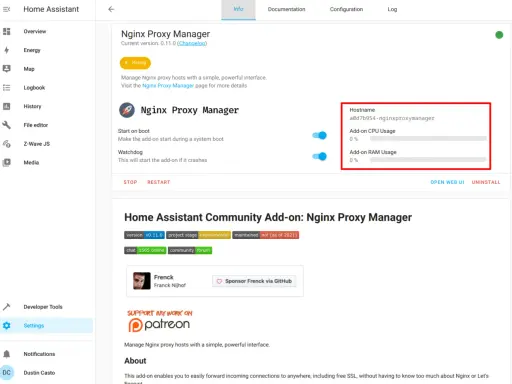Collapse the sidebar using the hamburger menu icon
Screen dimensions: 512x384
[x=7, y=9]
